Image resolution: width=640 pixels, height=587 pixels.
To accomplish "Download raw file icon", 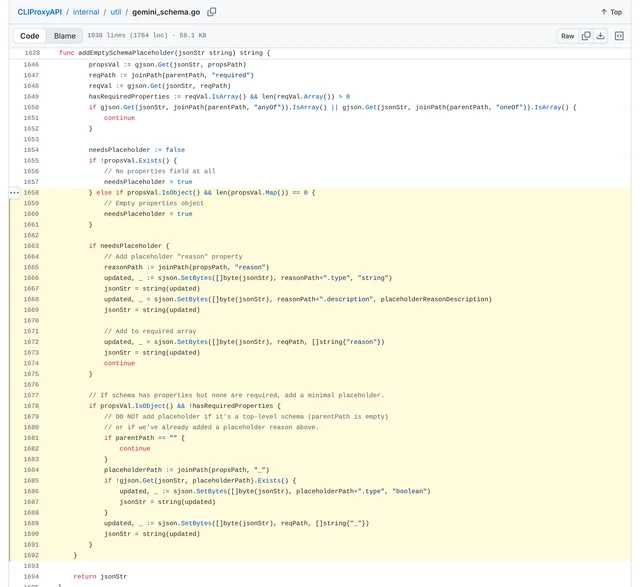I will 600,36.
